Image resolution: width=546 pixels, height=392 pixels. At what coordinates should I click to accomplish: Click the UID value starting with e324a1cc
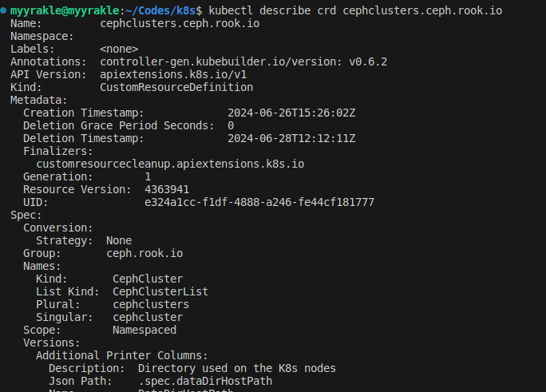[259, 202]
